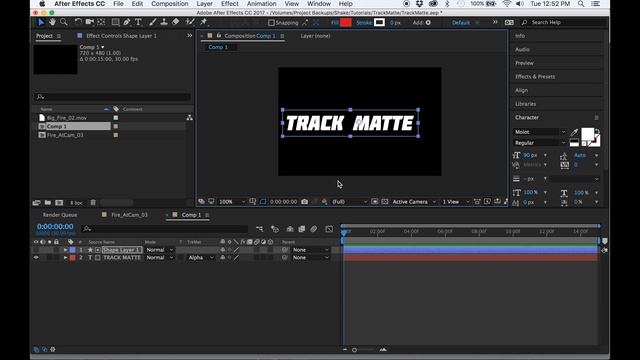
Task: Toggle video visibility of Shape Layer 1
Action: click(x=36, y=250)
